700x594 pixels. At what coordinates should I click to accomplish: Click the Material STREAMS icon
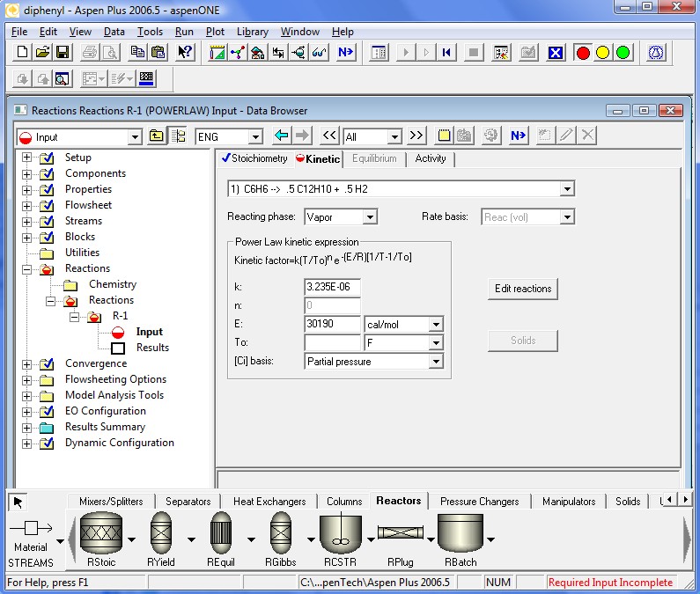[31, 529]
